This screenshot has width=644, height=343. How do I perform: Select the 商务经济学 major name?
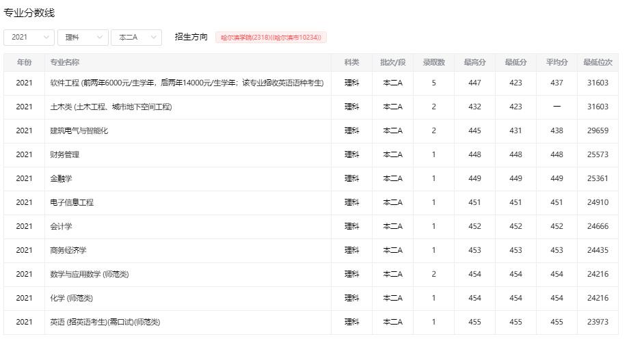68,250
